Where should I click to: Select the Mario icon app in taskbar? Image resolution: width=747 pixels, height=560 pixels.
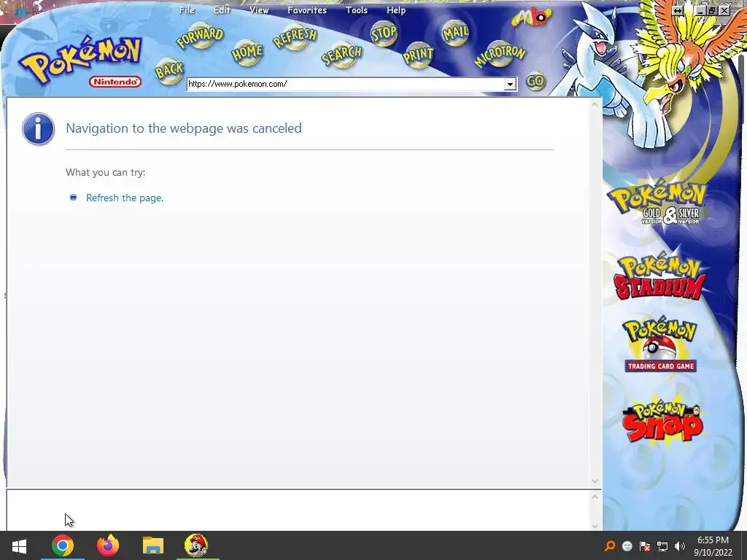(x=196, y=545)
